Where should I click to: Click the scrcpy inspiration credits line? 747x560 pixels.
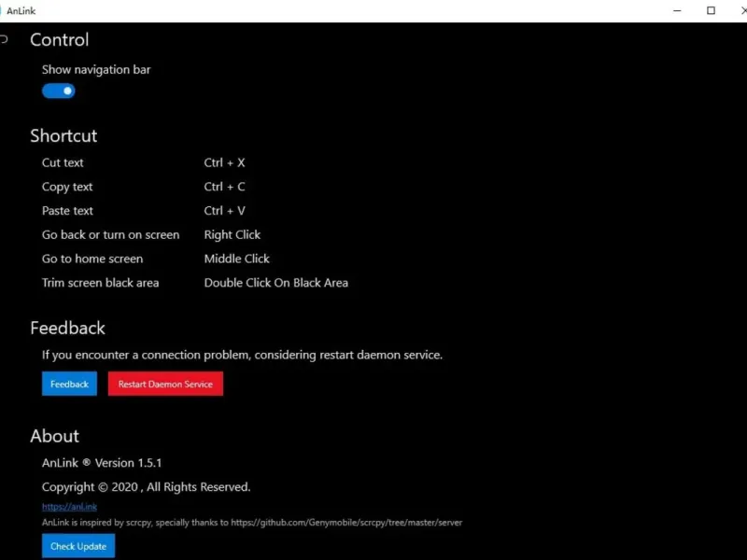pos(252,523)
